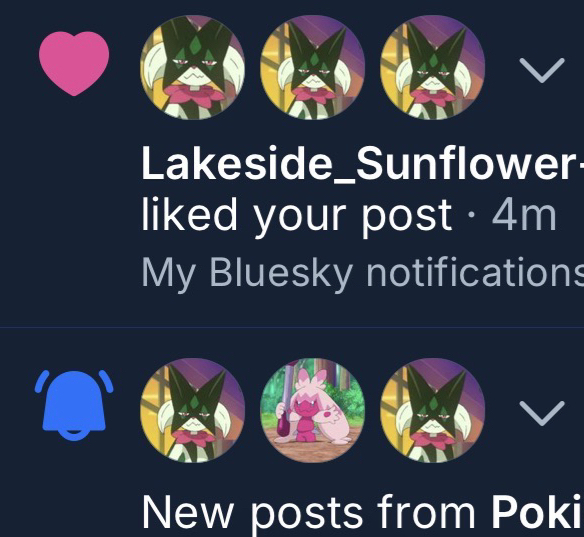
Task: Open first avatar in the like notification
Action: pyautogui.click(x=193, y=67)
